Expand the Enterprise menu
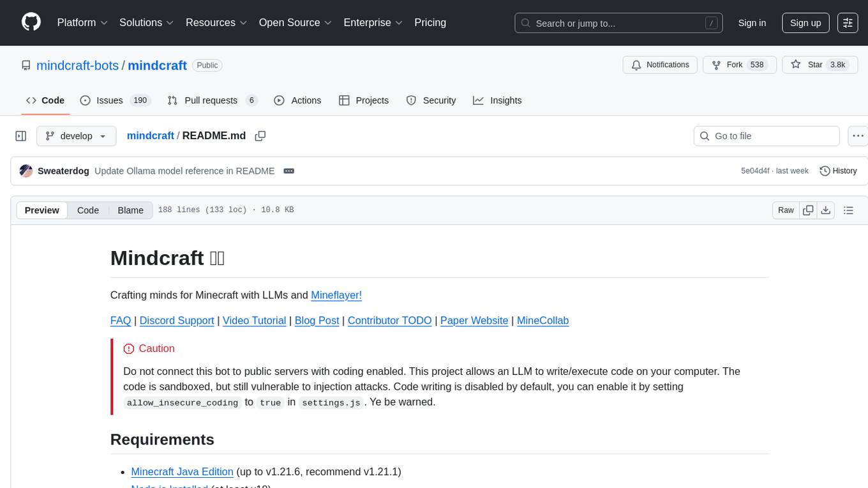This screenshot has height=488, width=868. [x=373, y=22]
